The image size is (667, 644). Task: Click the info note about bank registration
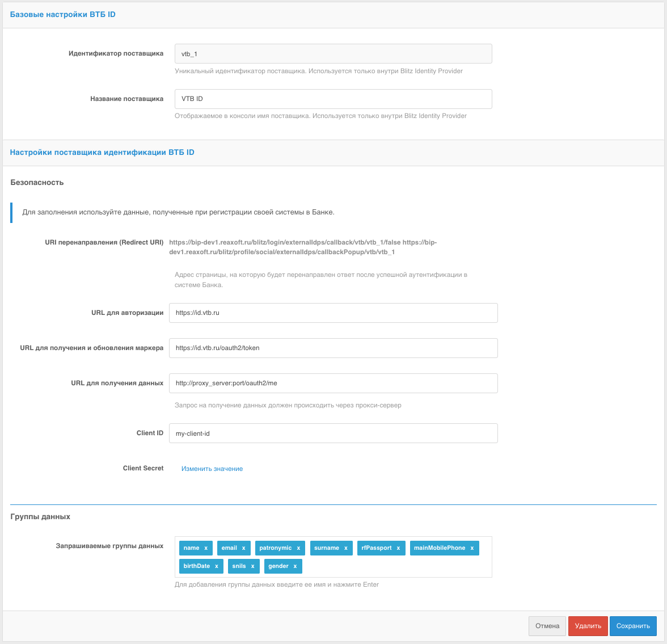[x=178, y=212]
